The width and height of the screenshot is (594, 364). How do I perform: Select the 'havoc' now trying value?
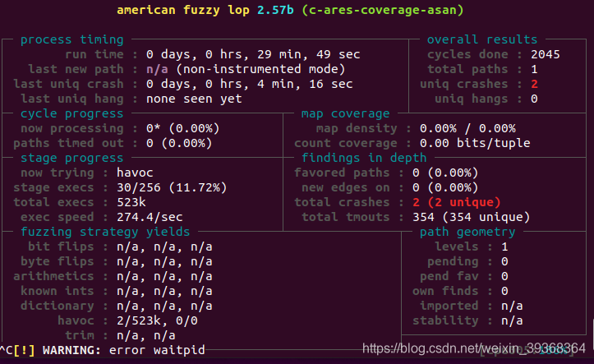[135, 173]
